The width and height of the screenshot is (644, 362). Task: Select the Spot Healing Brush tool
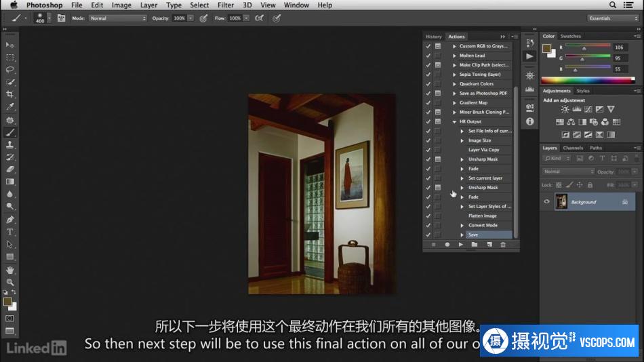click(10, 121)
